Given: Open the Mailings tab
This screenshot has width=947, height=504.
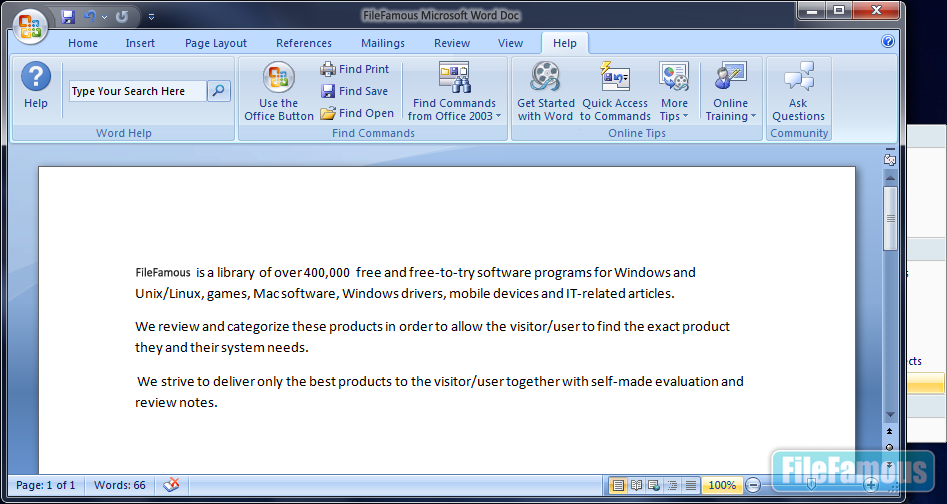Looking at the screenshot, I should point(383,43).
